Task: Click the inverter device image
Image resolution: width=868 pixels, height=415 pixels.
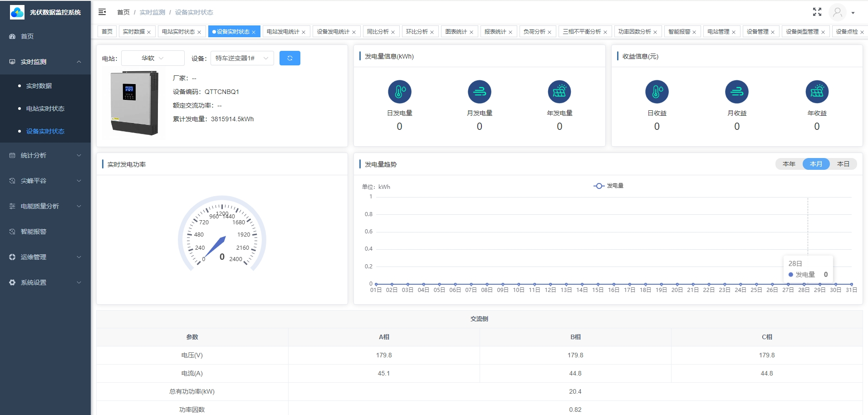Action: [x=134, y=103]
